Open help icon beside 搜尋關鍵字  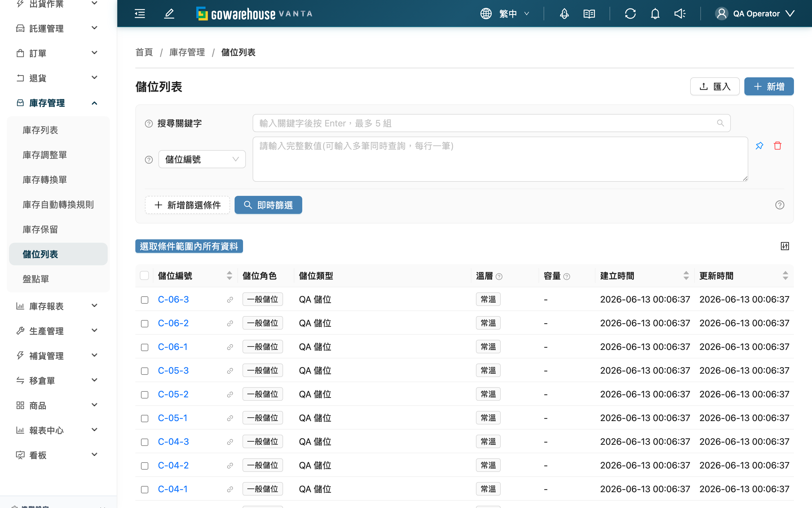coord(149,124)
